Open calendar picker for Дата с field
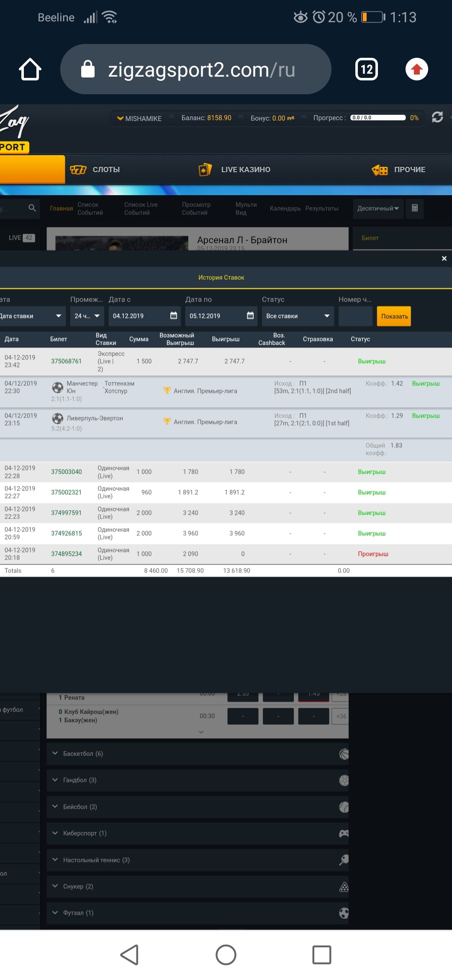The height and width of the screenshot is (980, 452). click(x=174, y=316)
